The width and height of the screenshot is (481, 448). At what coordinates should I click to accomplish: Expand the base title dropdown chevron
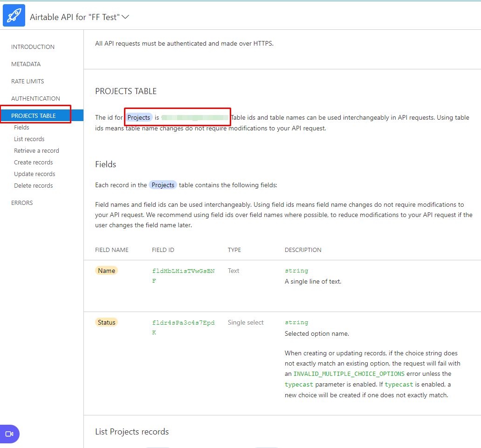[x=125, y=17]
